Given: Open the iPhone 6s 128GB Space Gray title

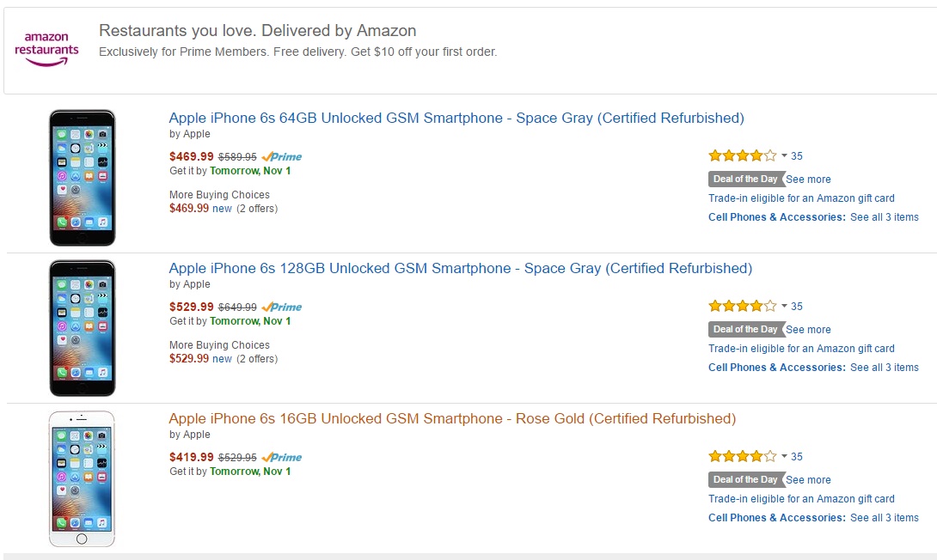Looking at the screenshot, I should [460, 269].
